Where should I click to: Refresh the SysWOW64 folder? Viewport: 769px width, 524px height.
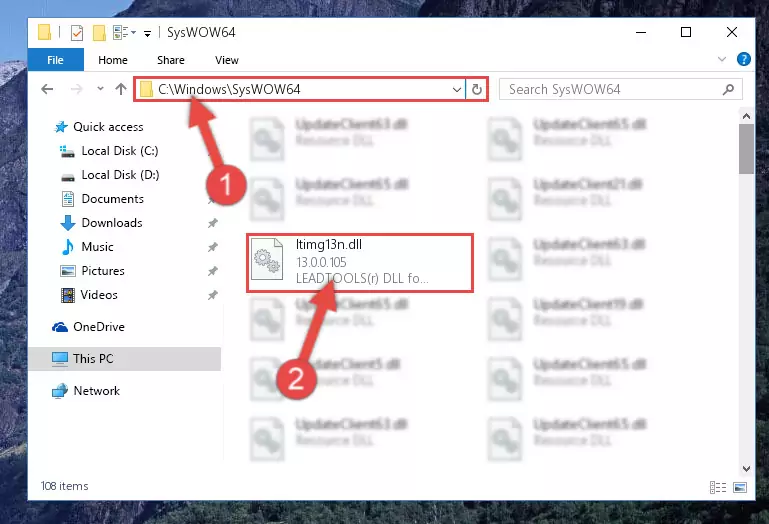477,89
